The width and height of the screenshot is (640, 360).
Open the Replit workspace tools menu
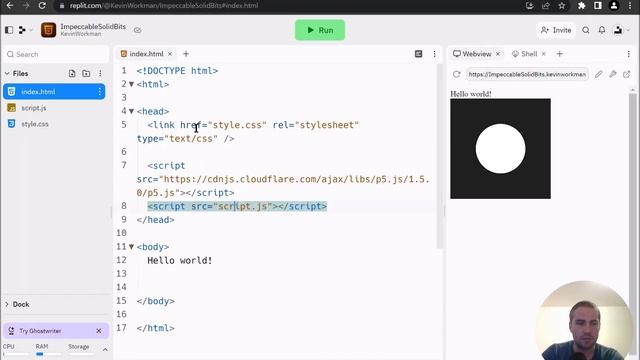click(25, 30)
